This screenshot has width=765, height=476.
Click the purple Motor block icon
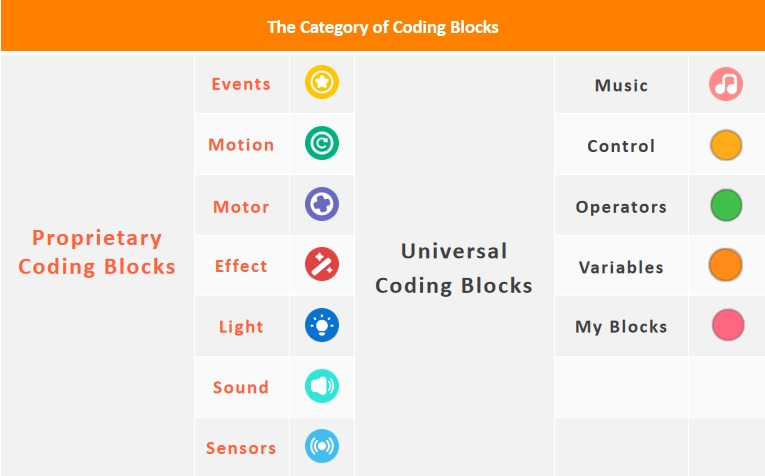(x=322, y=205)
